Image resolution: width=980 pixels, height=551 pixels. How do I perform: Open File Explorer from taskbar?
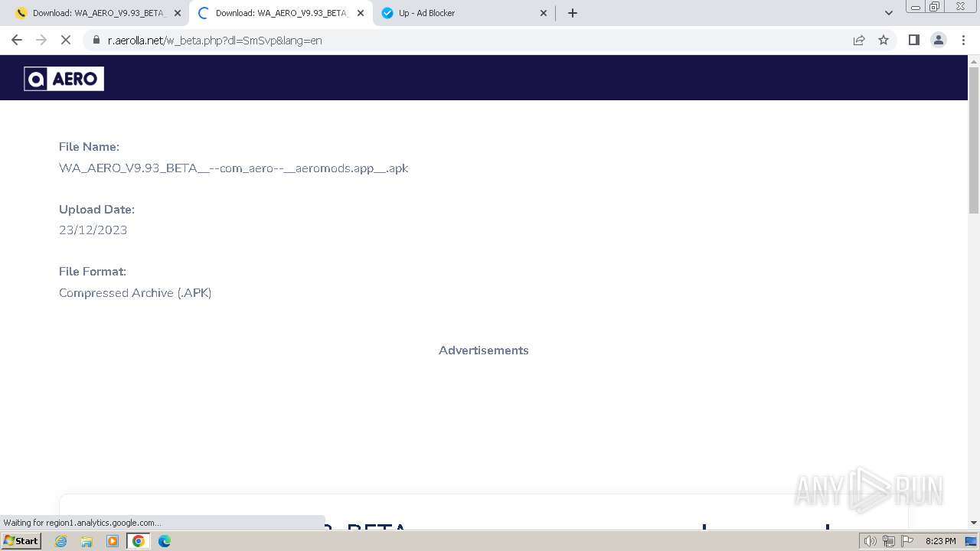click(87, 541)
